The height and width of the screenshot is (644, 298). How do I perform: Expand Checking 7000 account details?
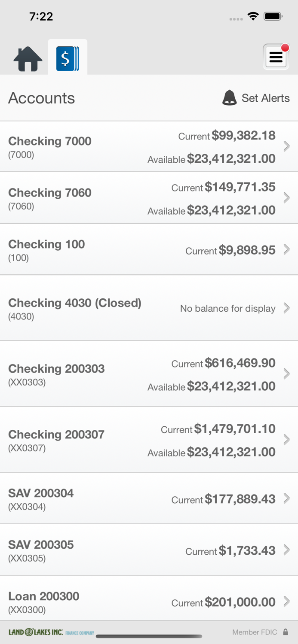click(286, 146)
